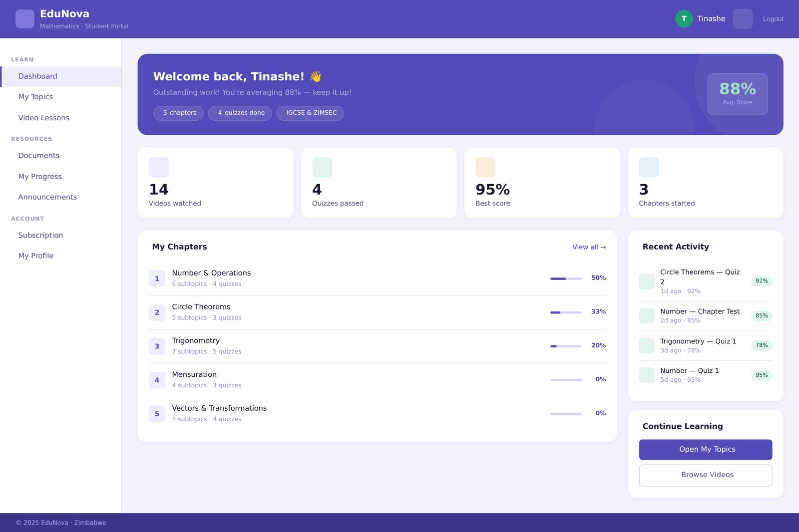The width and height of the screenshot is (799, 532).
Task: Click the 88% Avg. Score box
Action: click(x=738, y=94)
